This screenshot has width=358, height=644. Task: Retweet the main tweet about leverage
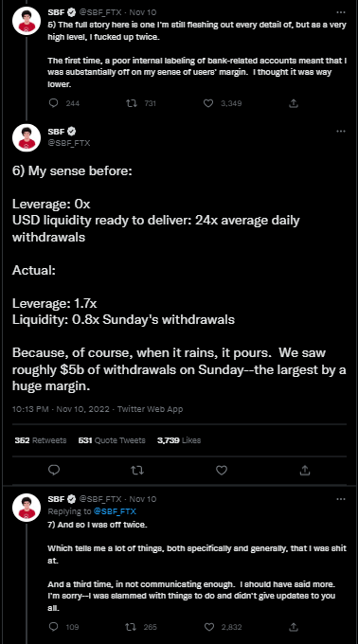point(137,470)
